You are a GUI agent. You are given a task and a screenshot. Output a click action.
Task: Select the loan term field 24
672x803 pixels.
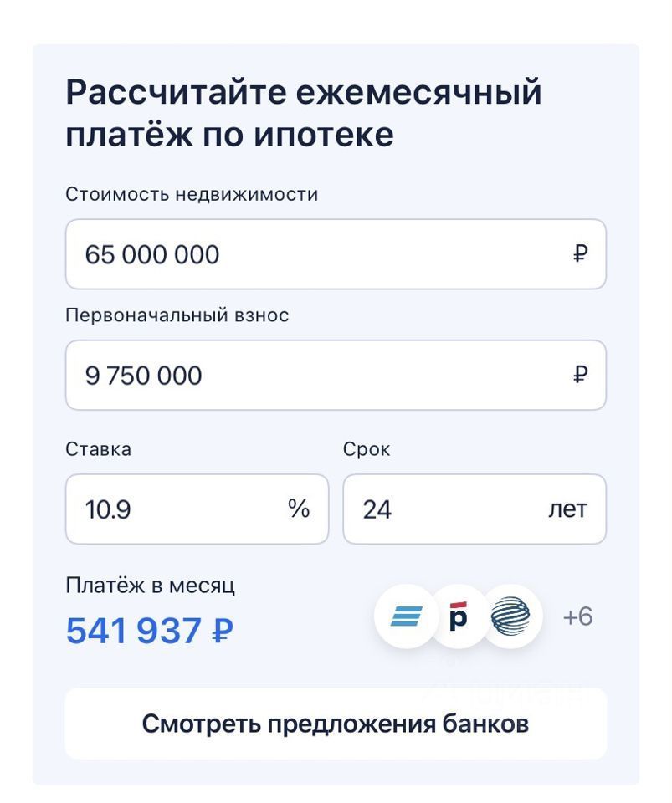[475, 509]
